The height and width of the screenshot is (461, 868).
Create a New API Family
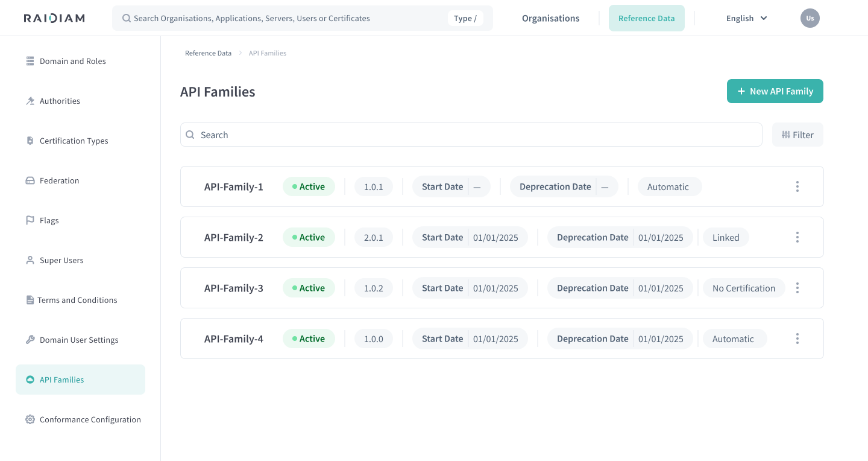[x=775, y=91]
